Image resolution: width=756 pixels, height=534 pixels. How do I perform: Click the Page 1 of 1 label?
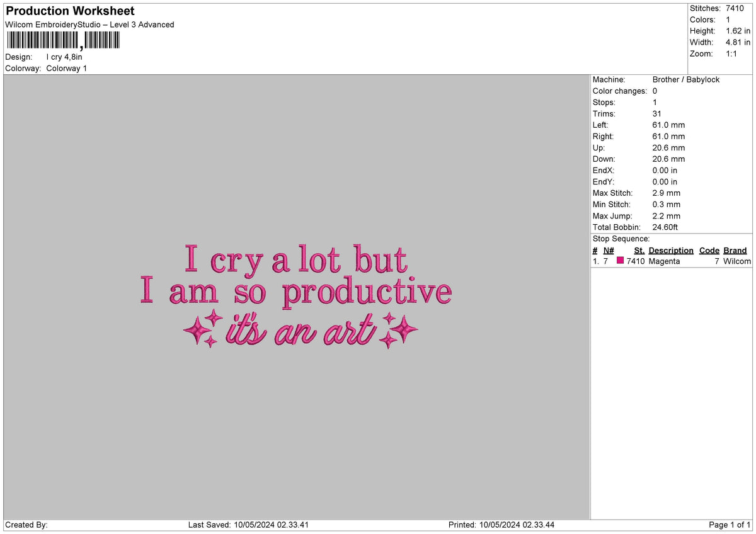[728, 524]
